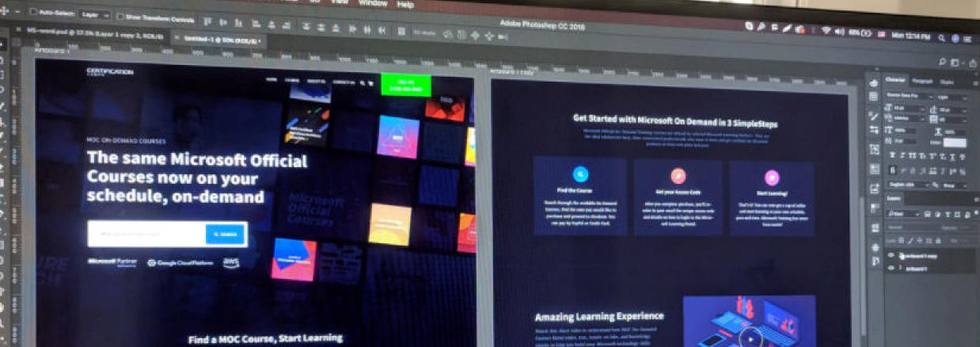This screenshot has width=980, height=347.
Task: Select the Artboard 1 layer row
Action: [931, 267]
